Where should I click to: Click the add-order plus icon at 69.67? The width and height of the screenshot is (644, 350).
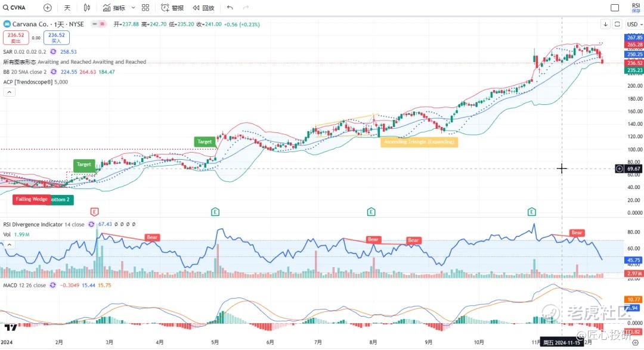pyautogui.click(x=620, y=169)
